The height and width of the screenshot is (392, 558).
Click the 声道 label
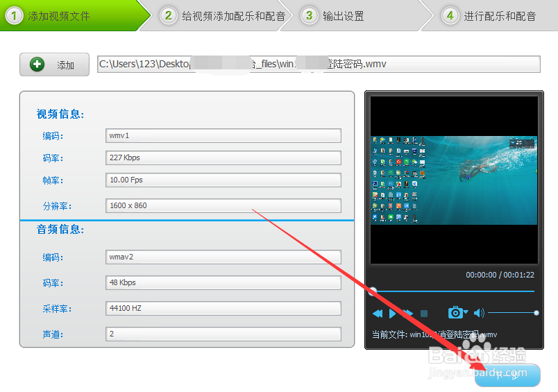(53, 334)
